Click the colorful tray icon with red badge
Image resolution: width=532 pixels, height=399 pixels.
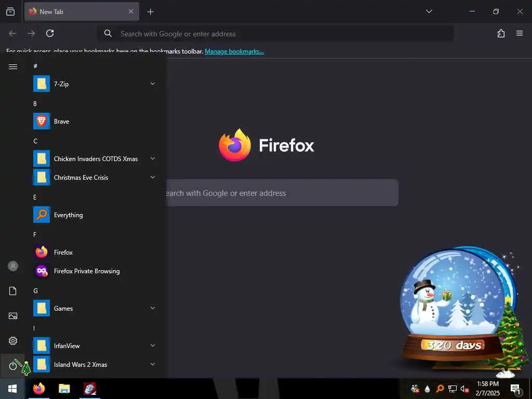pos(415,389)
